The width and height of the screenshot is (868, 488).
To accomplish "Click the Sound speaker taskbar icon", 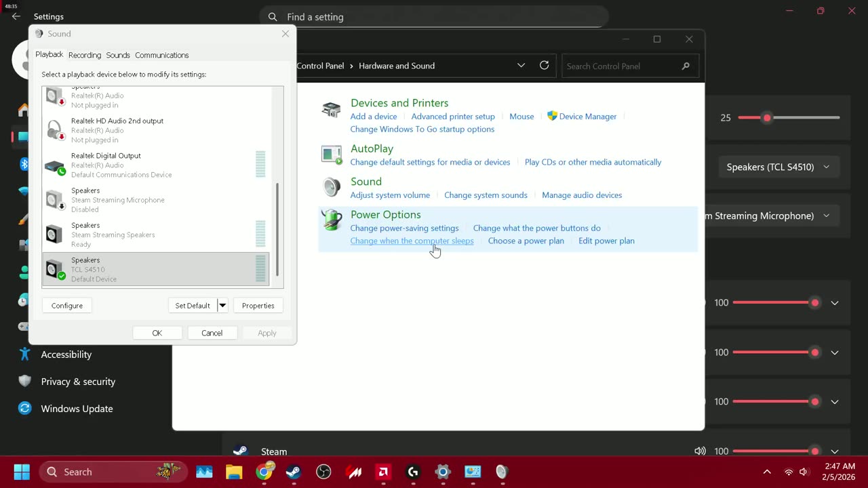I will click(502, 472).
